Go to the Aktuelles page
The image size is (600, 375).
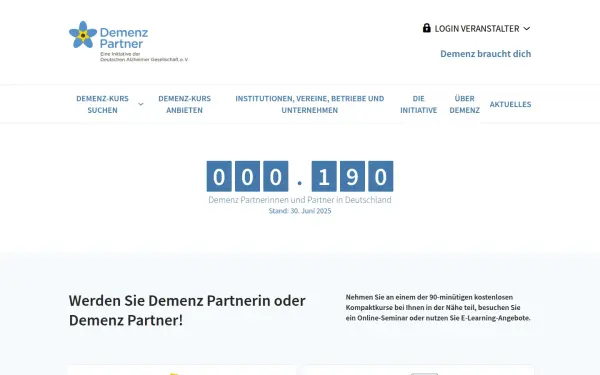tap(510, 104)
